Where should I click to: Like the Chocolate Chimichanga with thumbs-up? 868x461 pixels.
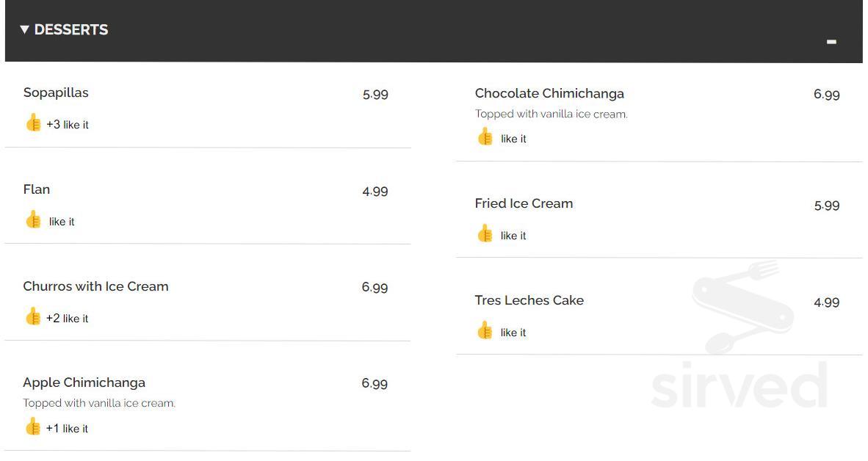485,137
